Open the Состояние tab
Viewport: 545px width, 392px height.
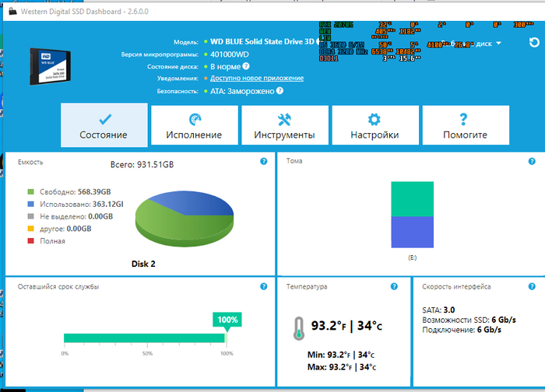(104, 125)
